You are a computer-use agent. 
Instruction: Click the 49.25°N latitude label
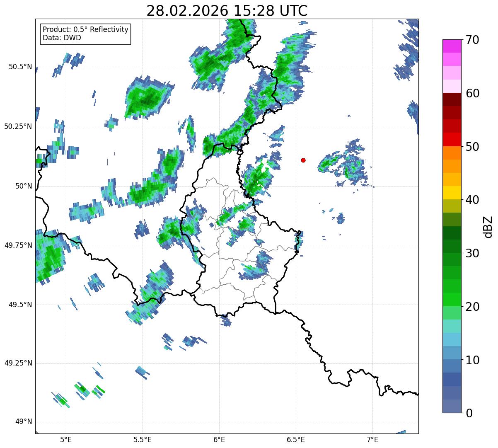pos(18,363)
